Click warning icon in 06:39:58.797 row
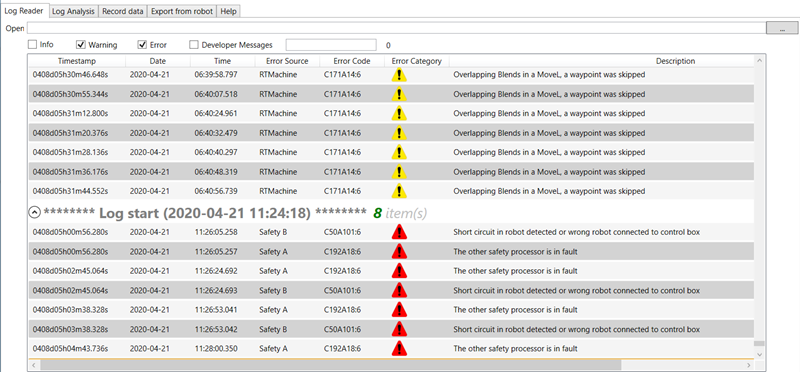Image resolution: width=800 pixels, height=372 pixels. 399,75
